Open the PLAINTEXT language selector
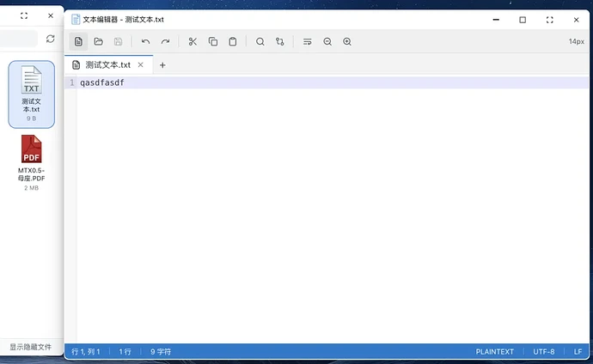 pos(494,352)
